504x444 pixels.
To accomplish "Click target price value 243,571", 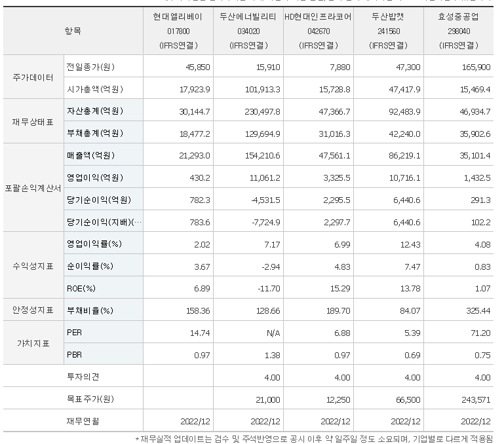I will pyautogui.click(x=476, y=400).
